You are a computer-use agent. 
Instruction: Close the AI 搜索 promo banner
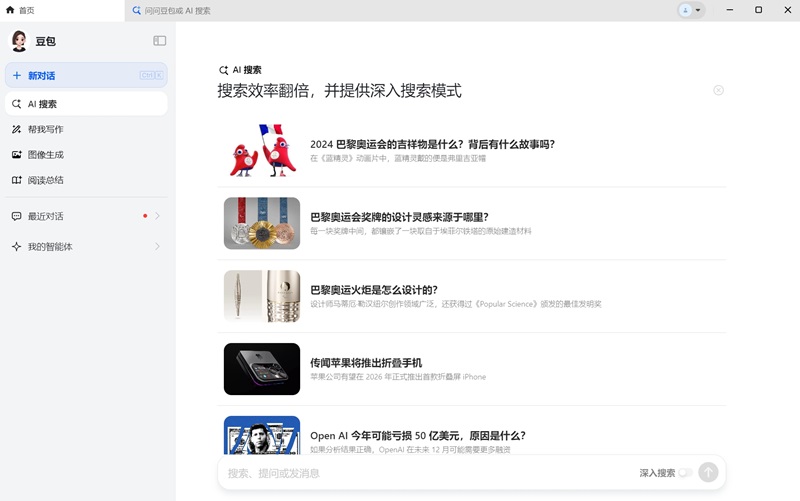(718, 90)
